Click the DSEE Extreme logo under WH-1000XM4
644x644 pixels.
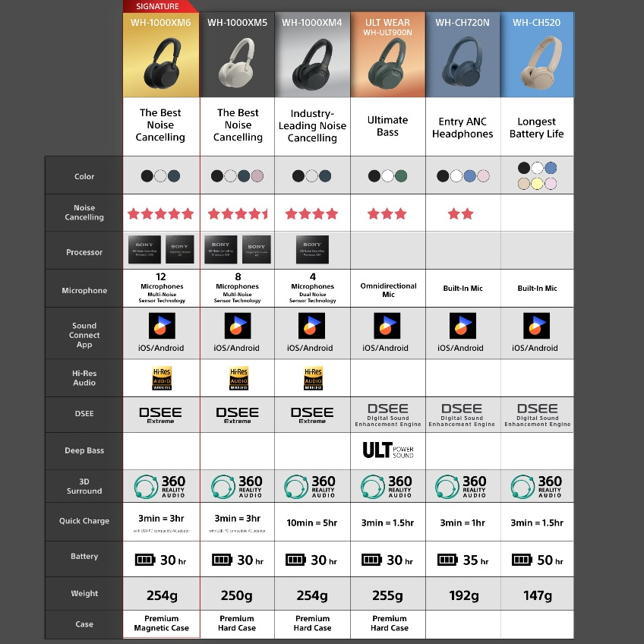click(312, 415)
